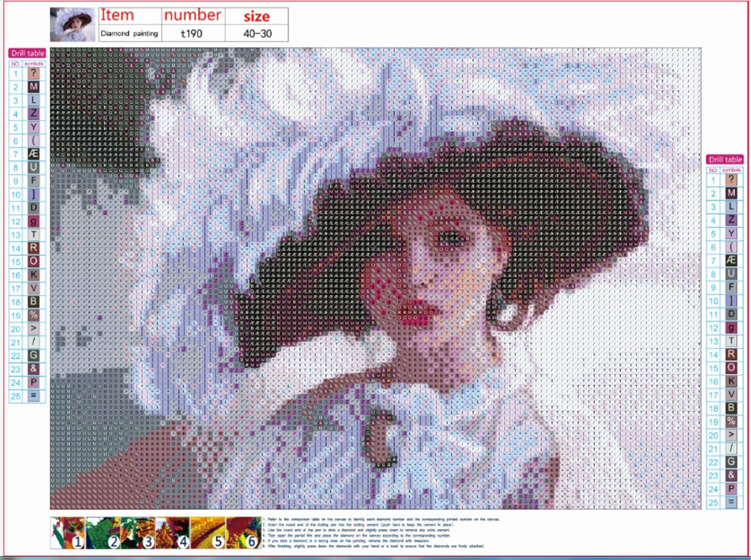Image resolution: width=751 pixels, height=560 pixels.
Task: Choose the 'Z' swatch in the left drill table
Action: [x=34, y=114]
